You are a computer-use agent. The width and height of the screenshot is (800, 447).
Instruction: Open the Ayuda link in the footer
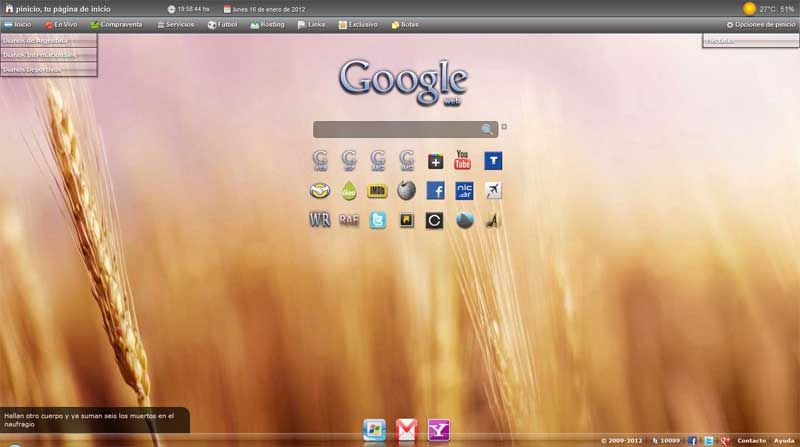[x=784, y=440]
